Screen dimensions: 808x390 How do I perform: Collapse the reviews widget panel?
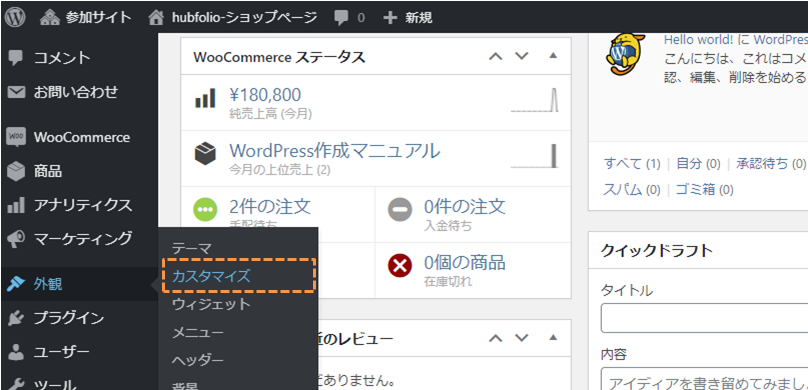point(553,337)
